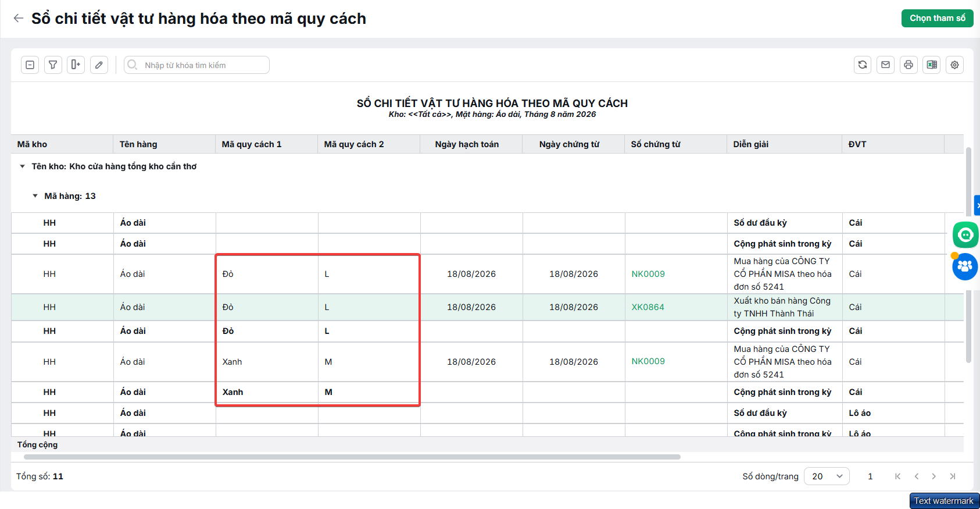The width and height of the screenshot is (980, 509).
Task: Collapse the Mã hàng: 13 group
Action: tap(35, 196)
